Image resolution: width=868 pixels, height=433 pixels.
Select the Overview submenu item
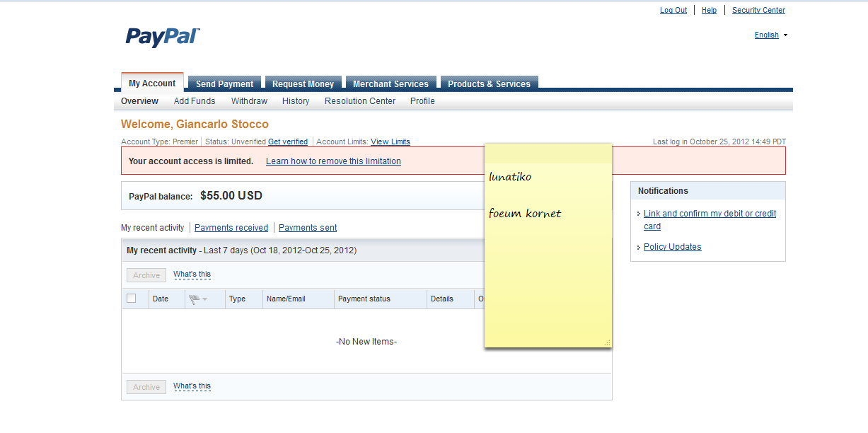pos(139,101)
